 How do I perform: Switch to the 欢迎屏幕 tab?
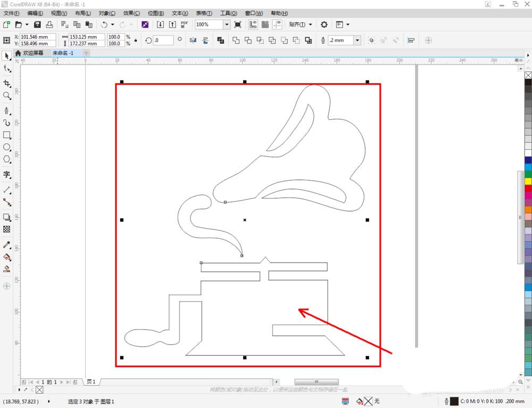click(29, 53)
